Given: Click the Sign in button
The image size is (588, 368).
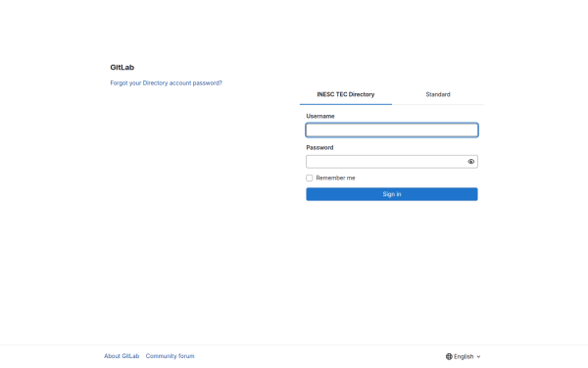Looking at the screenshot, I should [x=392, y=194].
